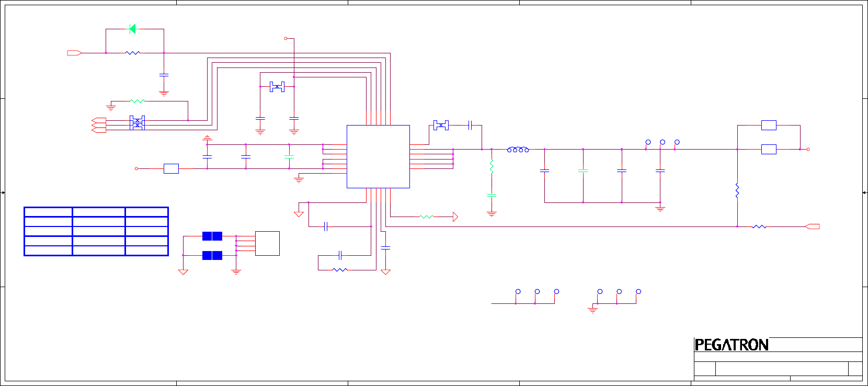This screenshot has width=868, height=386.
Task: Pick the blue jumper between the two top capacitors
Action: (x=277, y=87)
